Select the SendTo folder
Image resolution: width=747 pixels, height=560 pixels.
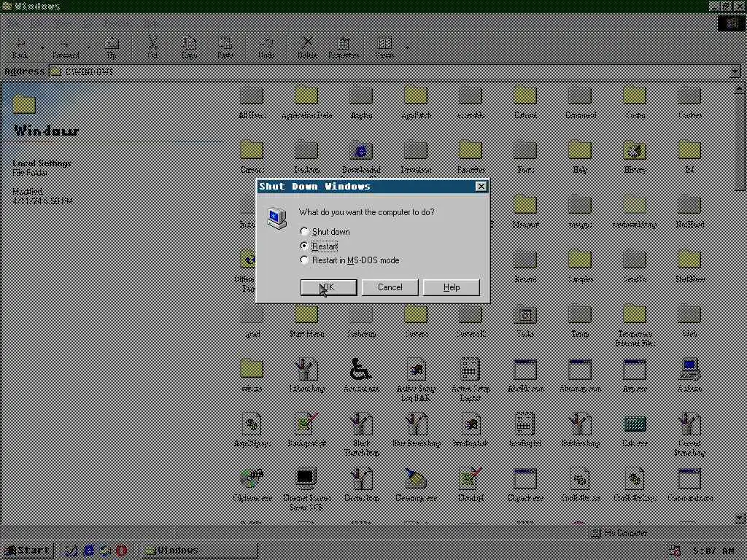click(x=635, y=267)
